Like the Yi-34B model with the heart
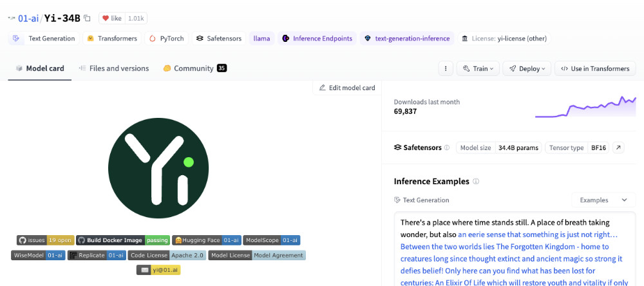Screen dimensions: 644x286 click(111, 19)
